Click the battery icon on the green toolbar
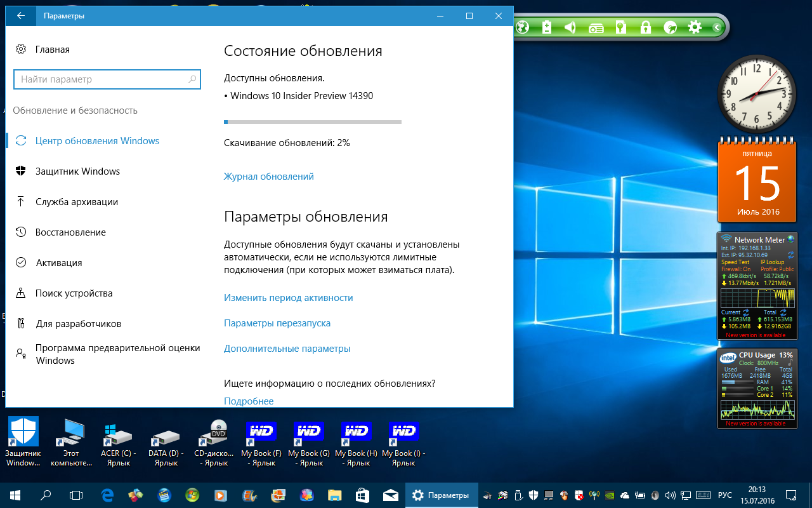The height and width of the screenshot is (508, 812). click(547, 27)
